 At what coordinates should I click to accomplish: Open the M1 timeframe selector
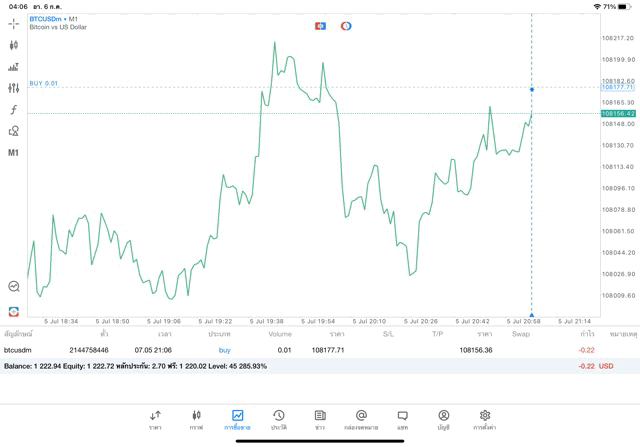pyautogui.click(x=14, y=153)
